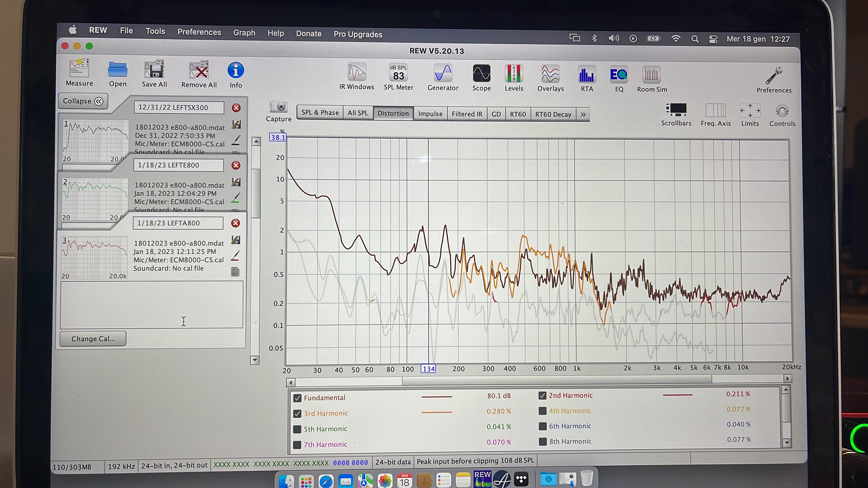Enable the 8th Harmonic checkbox
868x488 pixels.
pyautogui.click(x=542, y=441)
